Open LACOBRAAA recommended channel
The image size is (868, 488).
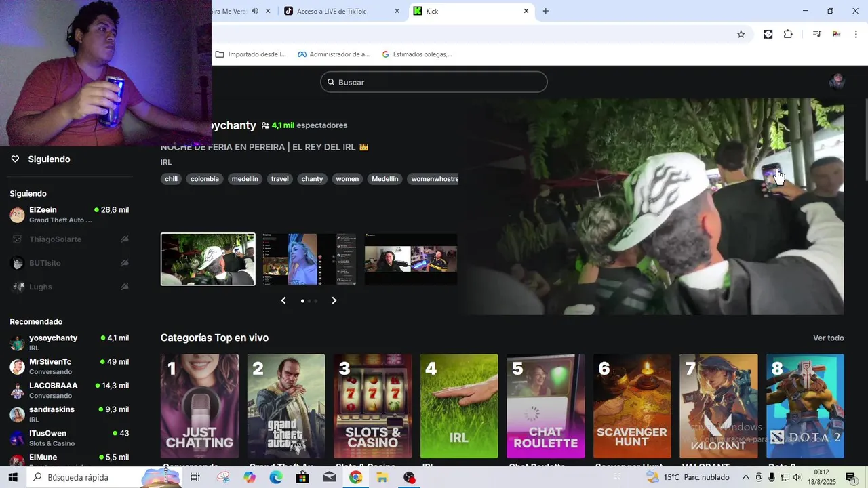pos(69,390)
